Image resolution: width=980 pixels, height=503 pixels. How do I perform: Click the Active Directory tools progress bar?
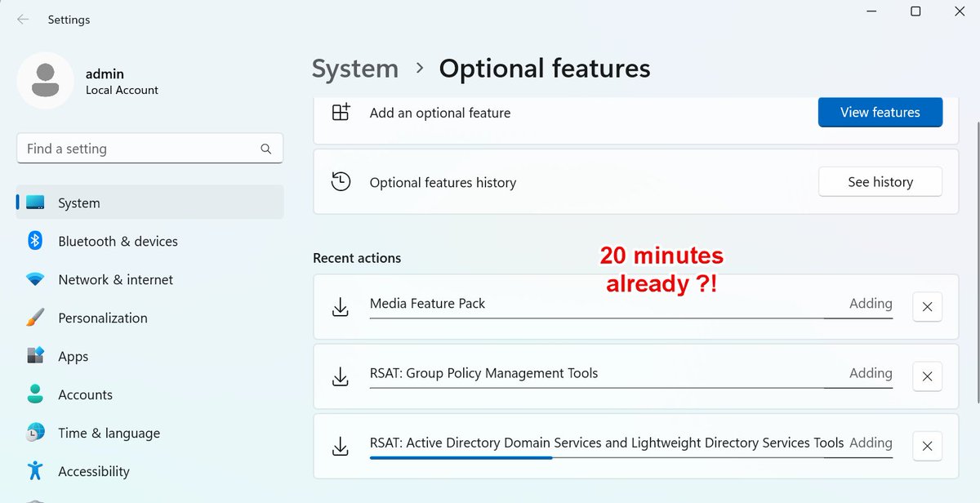click(x=631, y=457)
